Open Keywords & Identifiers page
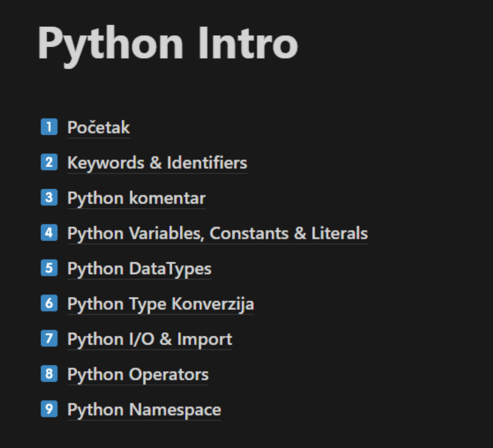 click(157, 163)
